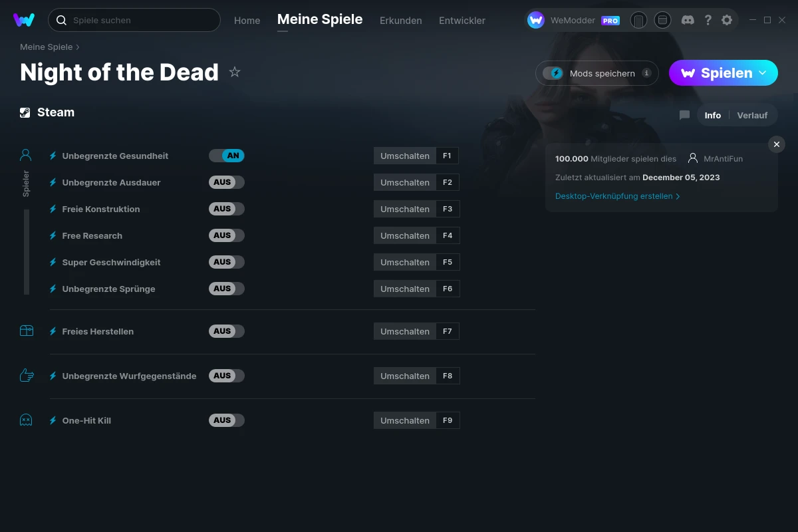Screen dimensions: 798x532
Task: Click the Unbegrenzte Wurfgegenstände label
Action: pyautogui.click(x=129, y=376)
